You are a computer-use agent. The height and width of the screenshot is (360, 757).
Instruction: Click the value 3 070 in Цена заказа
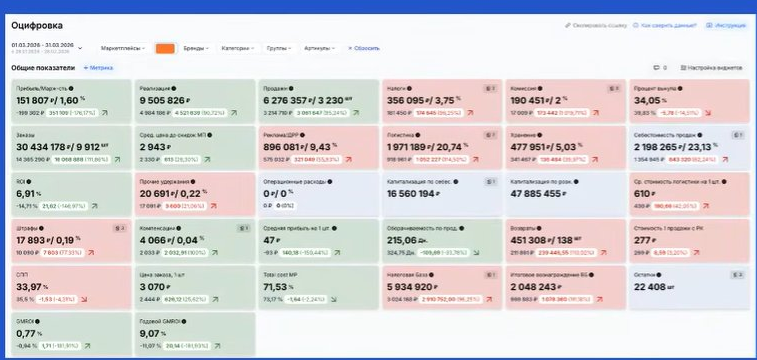coord(153,287)
